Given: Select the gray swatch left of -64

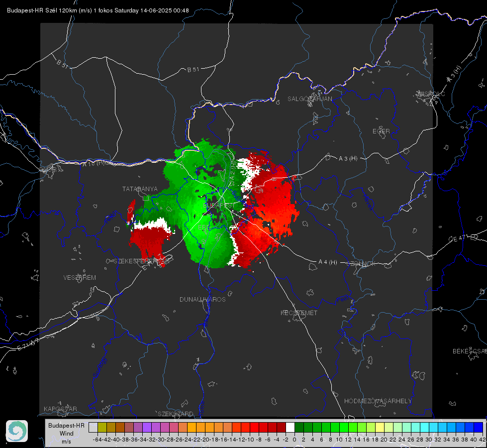Looking at the screenshot, I should coord(93,427).
